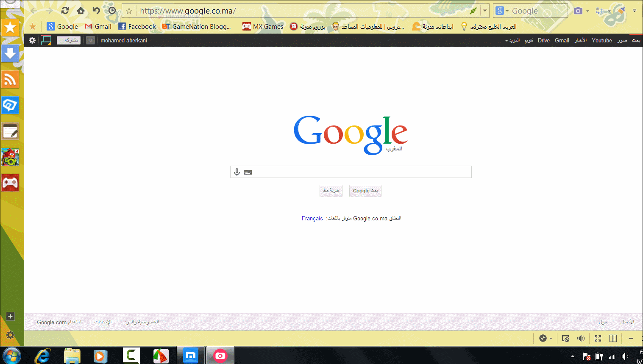Image resolution: width=643 pixels, height=364 pixels.
Task: Open the mohamed aberkani profile name
Action: pos(124,40)
